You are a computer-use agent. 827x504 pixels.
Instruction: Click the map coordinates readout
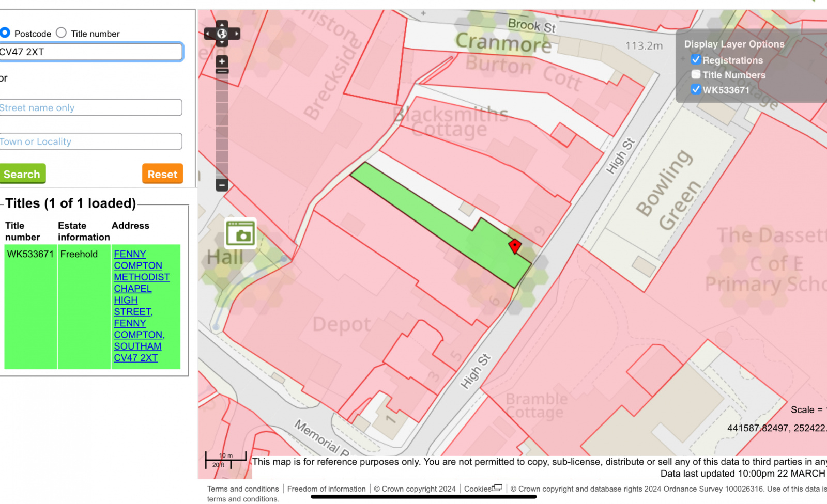pos(777,428)
